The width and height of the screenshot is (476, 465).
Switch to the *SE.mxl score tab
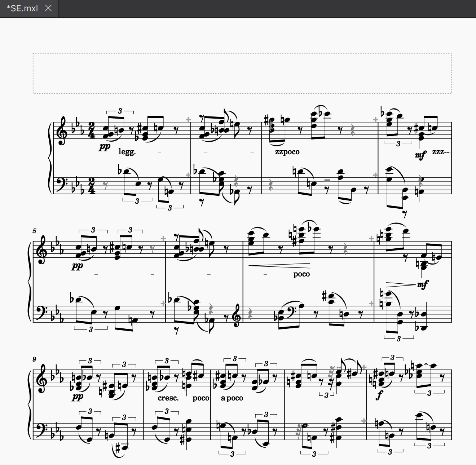pyautogui.click(x=22, y=8)
